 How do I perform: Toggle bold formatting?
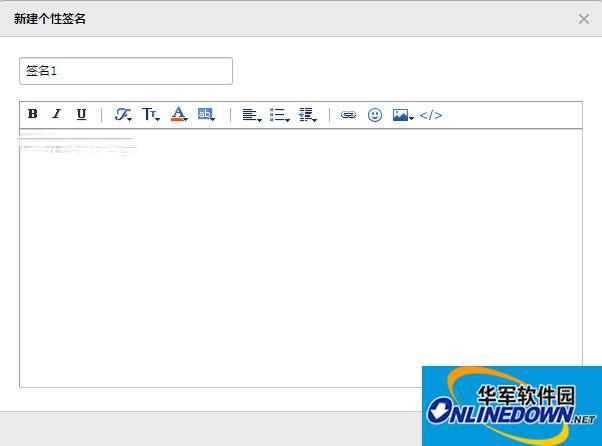click(33, 115)
